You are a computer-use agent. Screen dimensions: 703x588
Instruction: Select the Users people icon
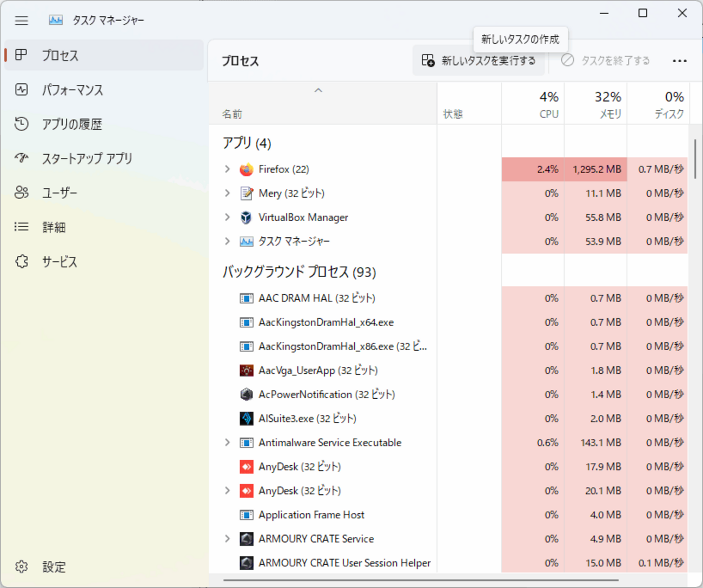click(22, 193)
